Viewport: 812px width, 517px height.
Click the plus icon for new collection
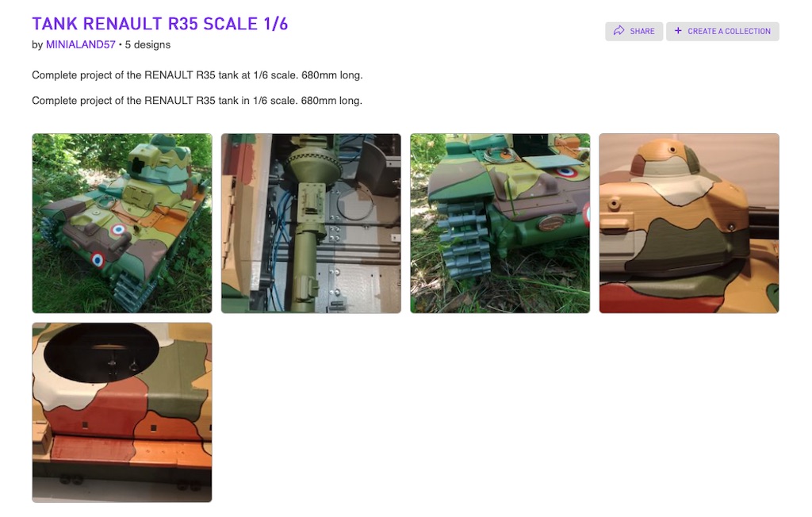tap(678, 31)
